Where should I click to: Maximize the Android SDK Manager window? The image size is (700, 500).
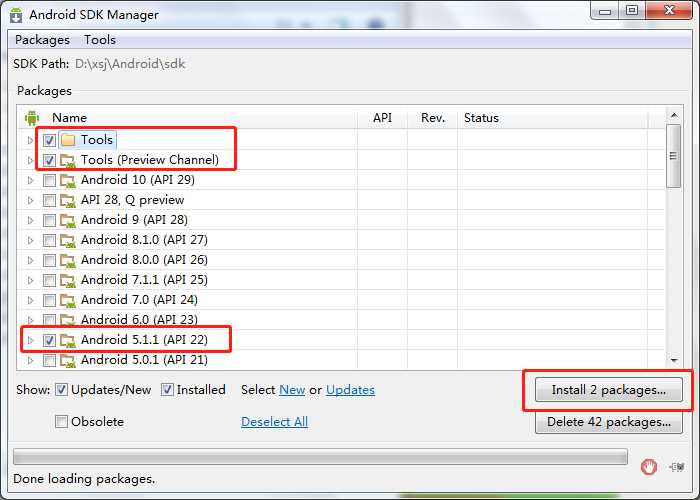[632, 11]
